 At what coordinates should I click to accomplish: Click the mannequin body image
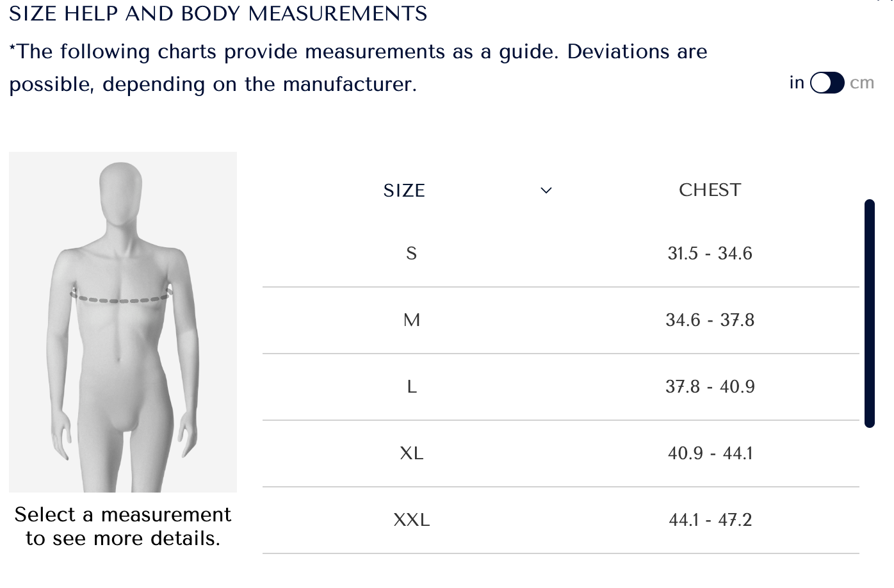[123, 322]
